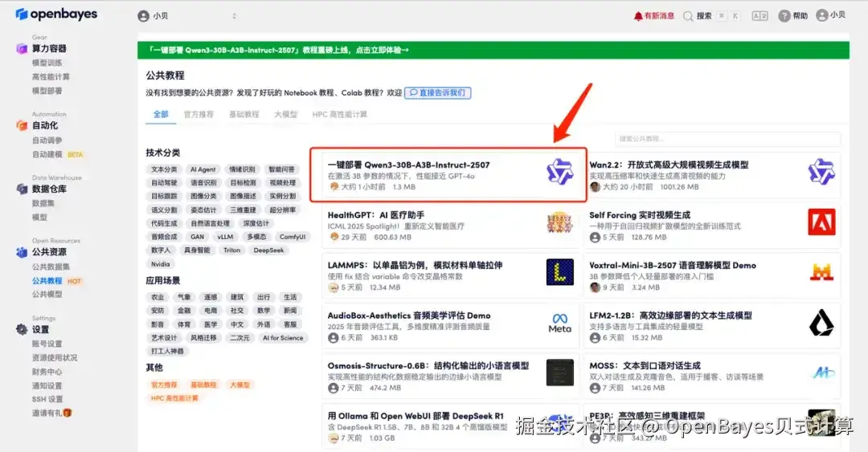
Task: Expand the 小贝 workspace switcher
Action: [x=187, y=16]
